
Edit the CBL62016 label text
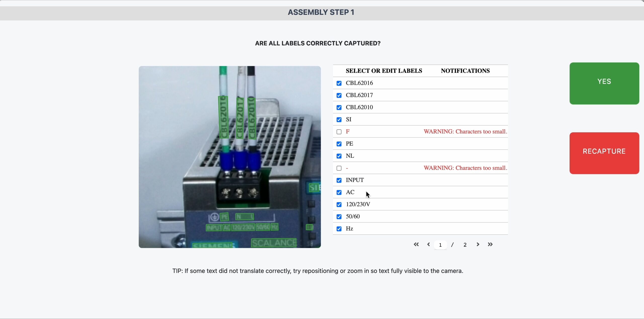[x=359, y=83]
